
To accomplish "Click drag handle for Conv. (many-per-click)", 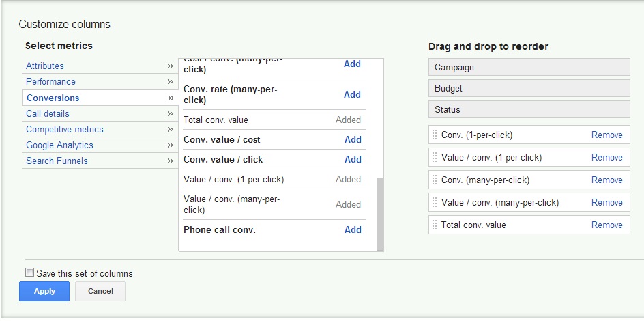I will point(435,180).
